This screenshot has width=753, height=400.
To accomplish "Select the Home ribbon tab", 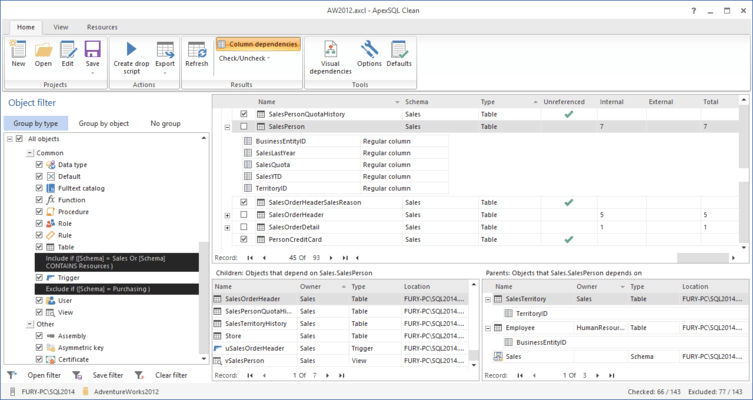I will pos(25,27).
